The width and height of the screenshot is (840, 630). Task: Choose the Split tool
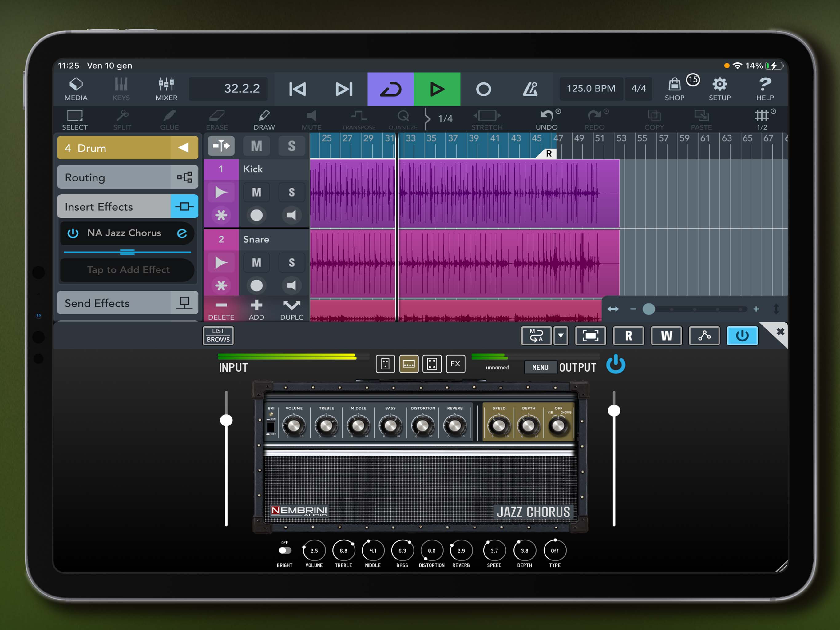point(122,120)
